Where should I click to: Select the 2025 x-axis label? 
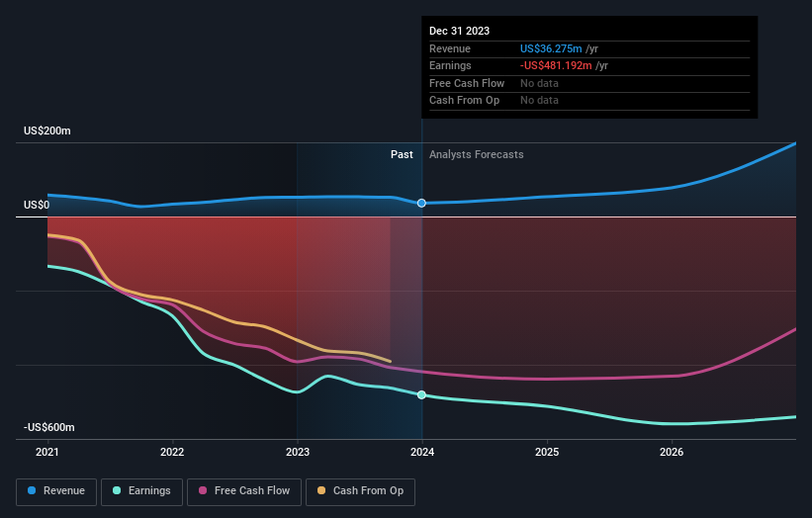[x=547, y=452]
